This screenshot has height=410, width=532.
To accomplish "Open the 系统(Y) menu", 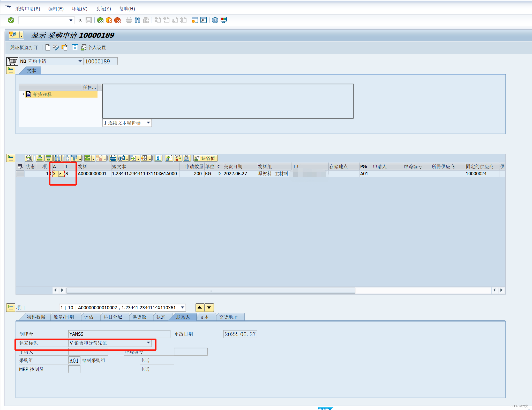I will [x=103, y=9].
